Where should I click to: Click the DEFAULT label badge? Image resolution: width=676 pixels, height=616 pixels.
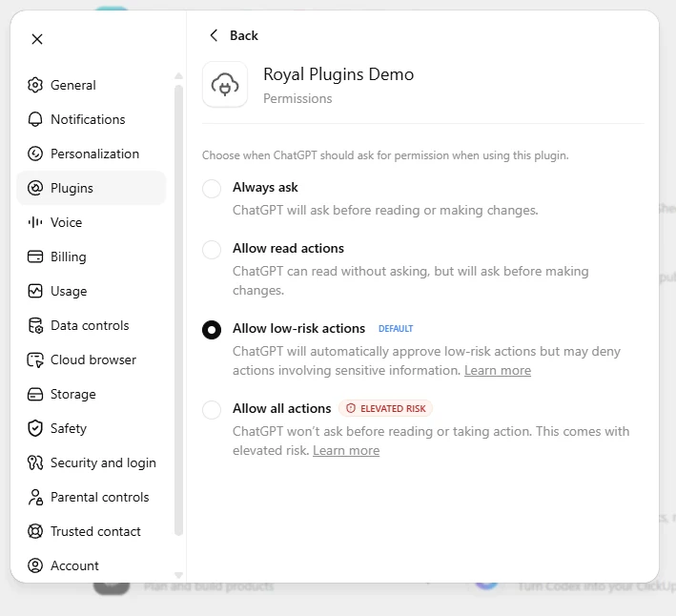396,328
